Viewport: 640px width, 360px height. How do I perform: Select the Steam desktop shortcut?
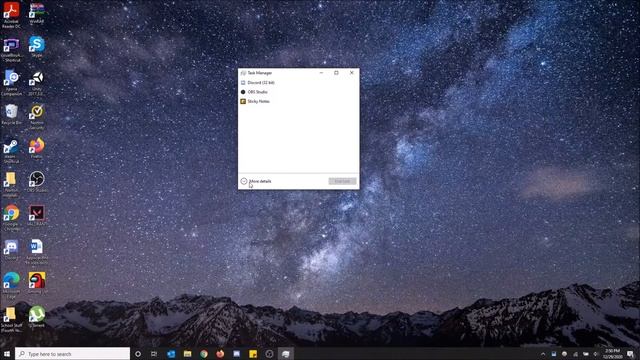(x=11, y=151)
